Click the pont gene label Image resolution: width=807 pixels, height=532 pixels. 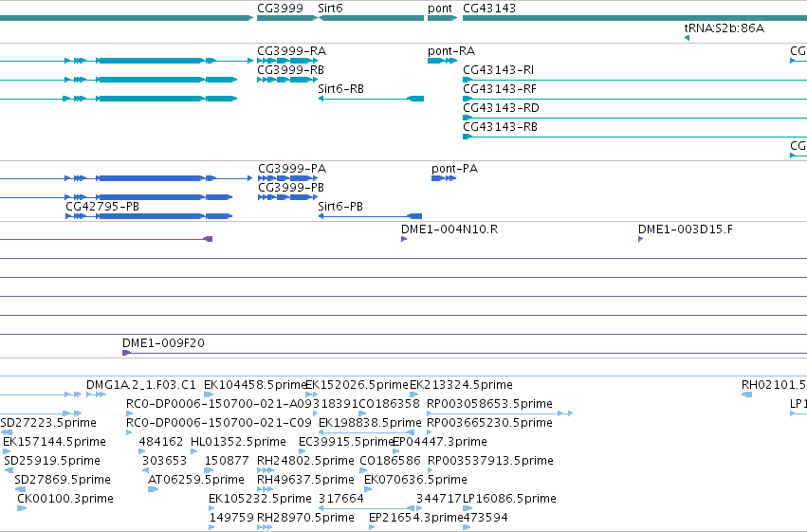(x=439, y=9)
